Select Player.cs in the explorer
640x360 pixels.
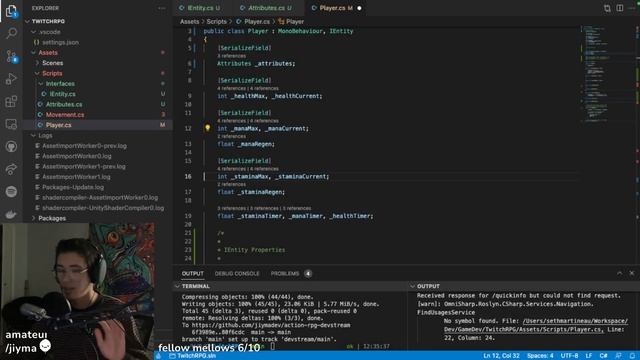[x=58, y=125]
